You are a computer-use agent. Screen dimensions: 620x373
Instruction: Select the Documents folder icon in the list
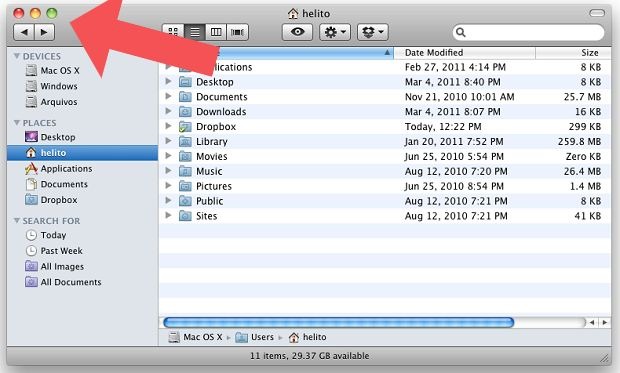tap(185, 97)
